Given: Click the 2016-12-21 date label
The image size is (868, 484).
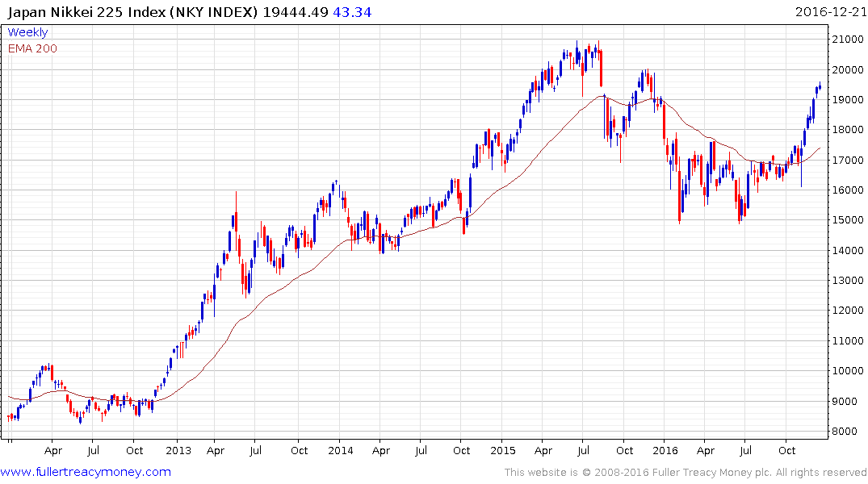Looking at the screenshot, I should point(830,11).
